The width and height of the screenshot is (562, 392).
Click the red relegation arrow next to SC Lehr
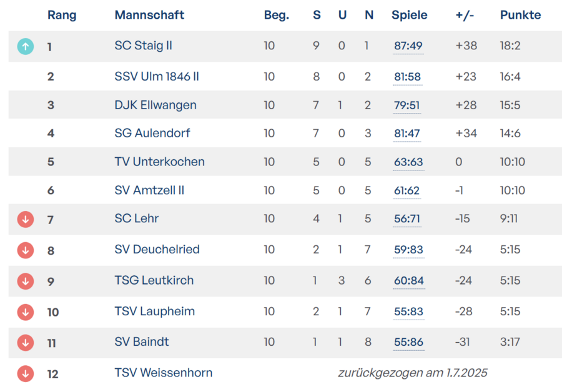point(25,219)
